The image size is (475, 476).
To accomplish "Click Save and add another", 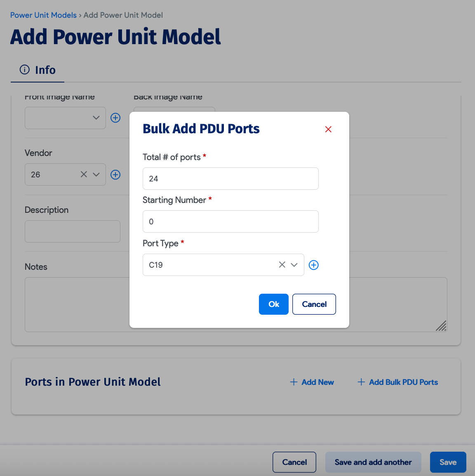I will click(373, 462).
